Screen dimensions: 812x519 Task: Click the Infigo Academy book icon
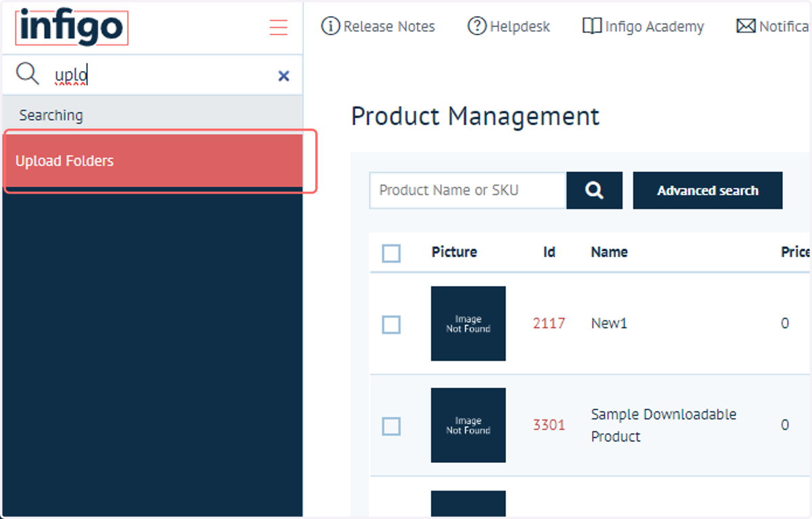click(592, 26)
